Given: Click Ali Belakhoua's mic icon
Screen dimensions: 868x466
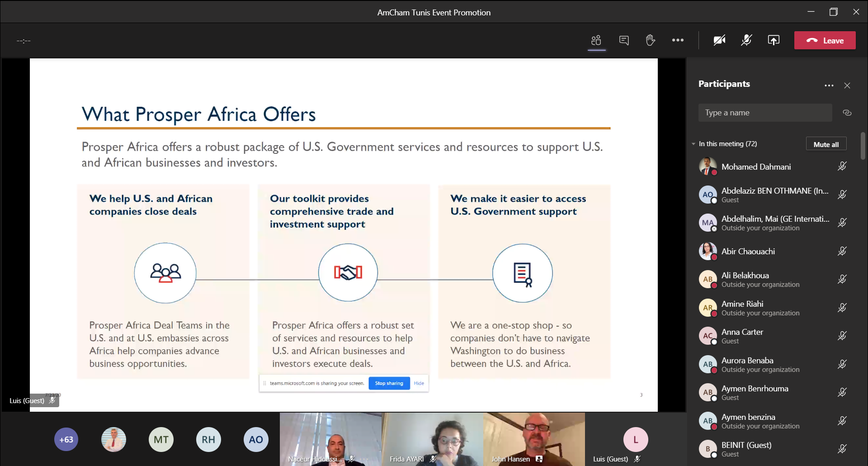Looking at the screenshot, I should [842, 279].
